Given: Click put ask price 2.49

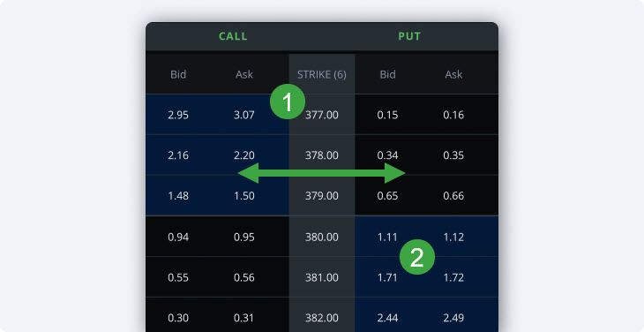Looking at the screenshot, I should [x=453, y=318].
